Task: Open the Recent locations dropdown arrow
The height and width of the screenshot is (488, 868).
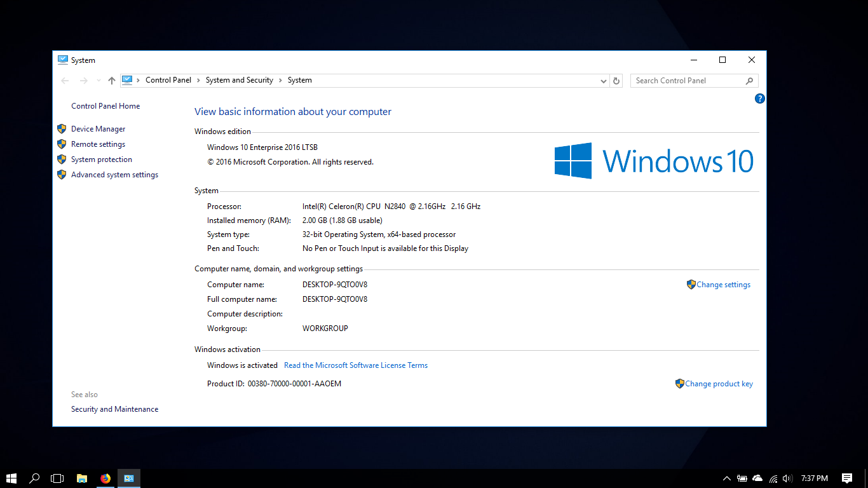Action: (x=98, y=81)
